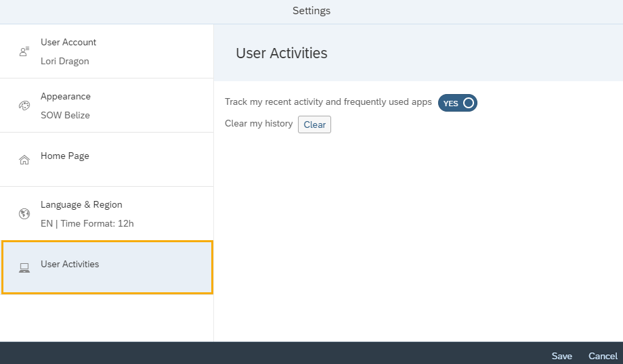
Task: Click the round handle on YES switch
Action: [x=469, y=103]
